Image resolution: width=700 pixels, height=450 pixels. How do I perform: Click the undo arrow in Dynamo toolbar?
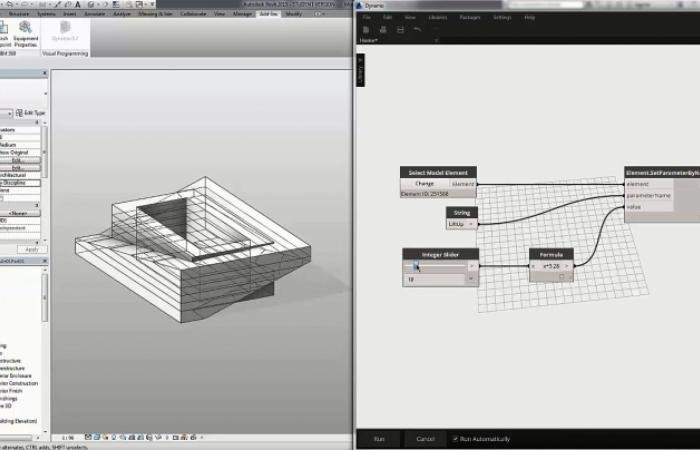417,29
